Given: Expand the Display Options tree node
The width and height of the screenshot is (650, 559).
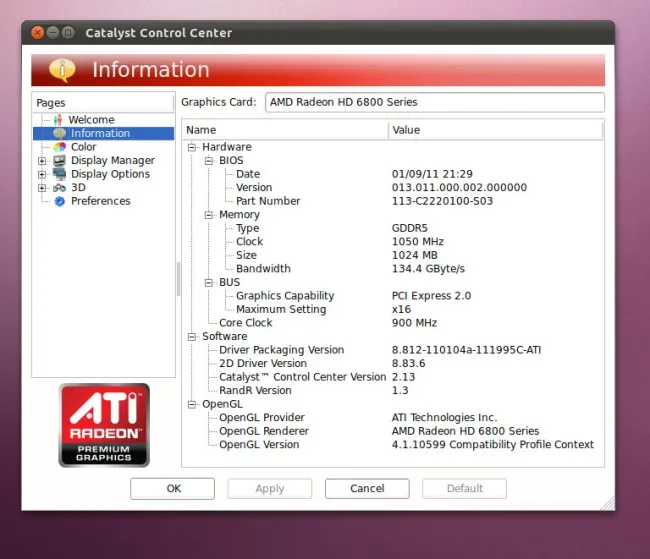Looking at the screenshot, I should [x=42, y=174].
